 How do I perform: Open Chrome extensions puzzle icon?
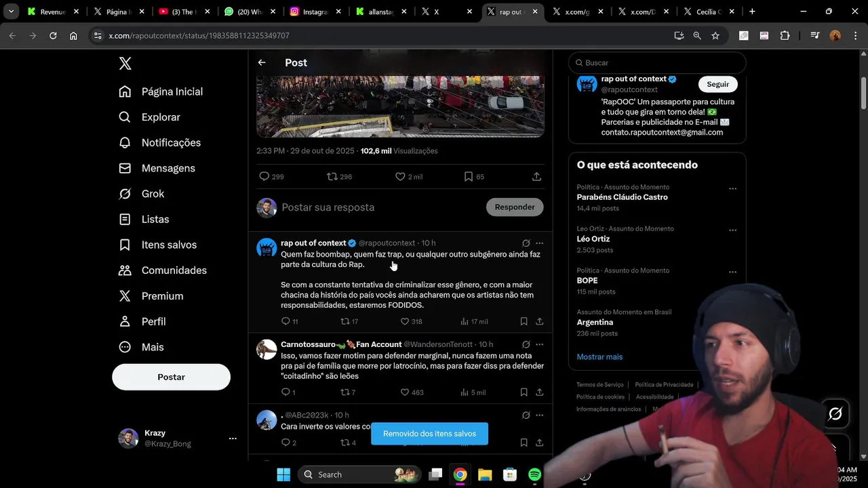click(x=785, y=36)
